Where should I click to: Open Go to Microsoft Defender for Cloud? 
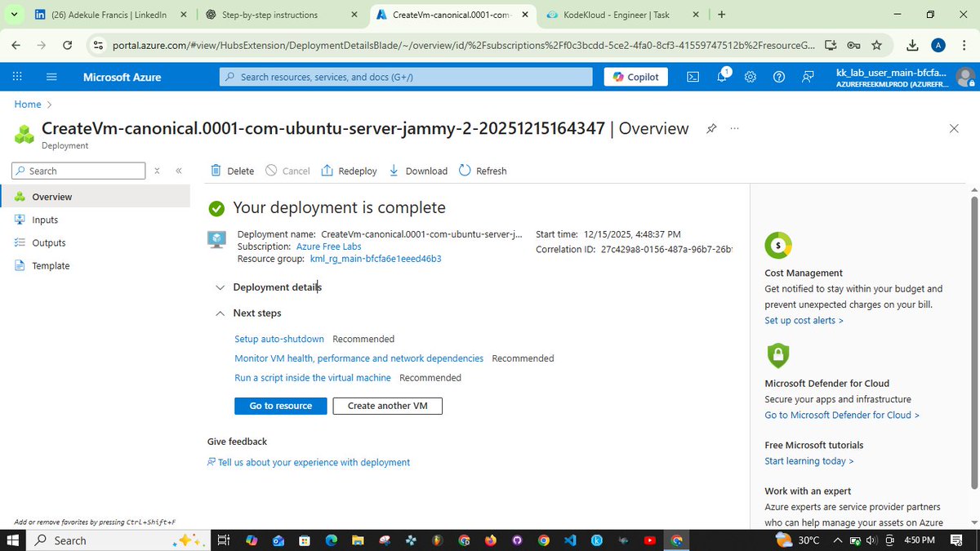point(842,415)
